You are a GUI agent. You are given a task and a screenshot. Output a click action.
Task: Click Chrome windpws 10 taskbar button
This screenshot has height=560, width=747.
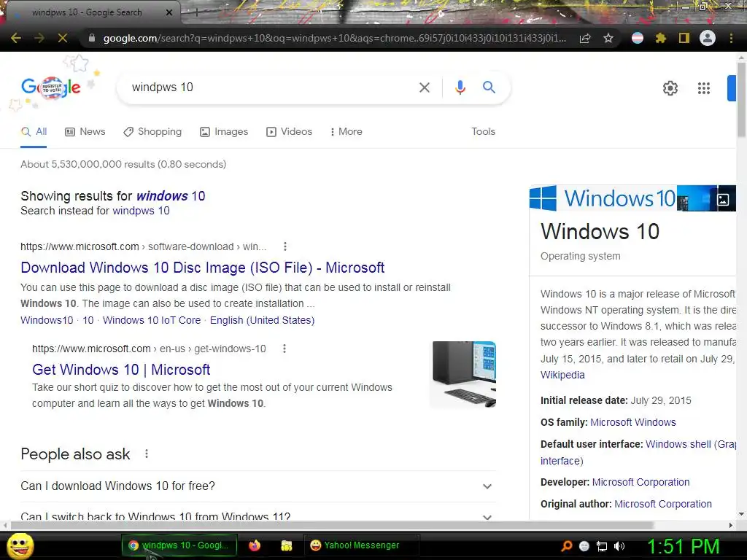(179, 545)
